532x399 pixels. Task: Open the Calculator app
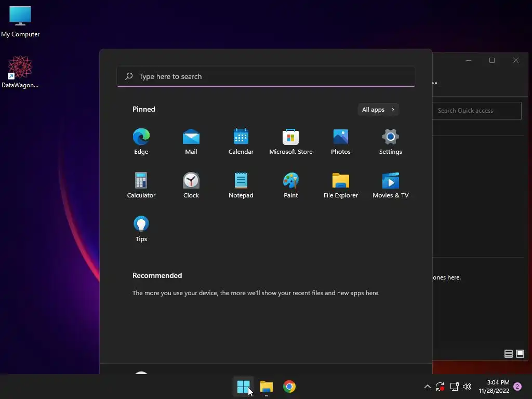[x=141, y=185]
